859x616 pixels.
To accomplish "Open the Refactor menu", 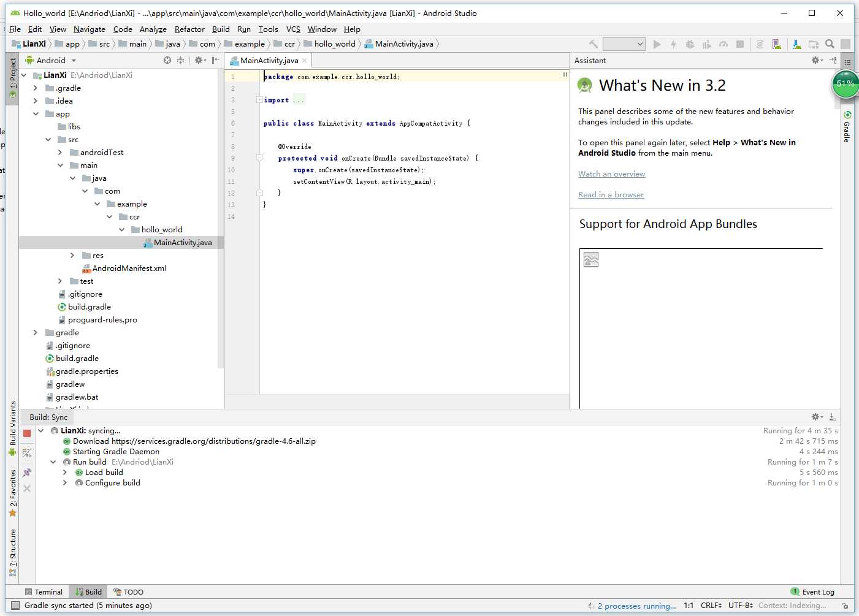I will coord(189,29).
